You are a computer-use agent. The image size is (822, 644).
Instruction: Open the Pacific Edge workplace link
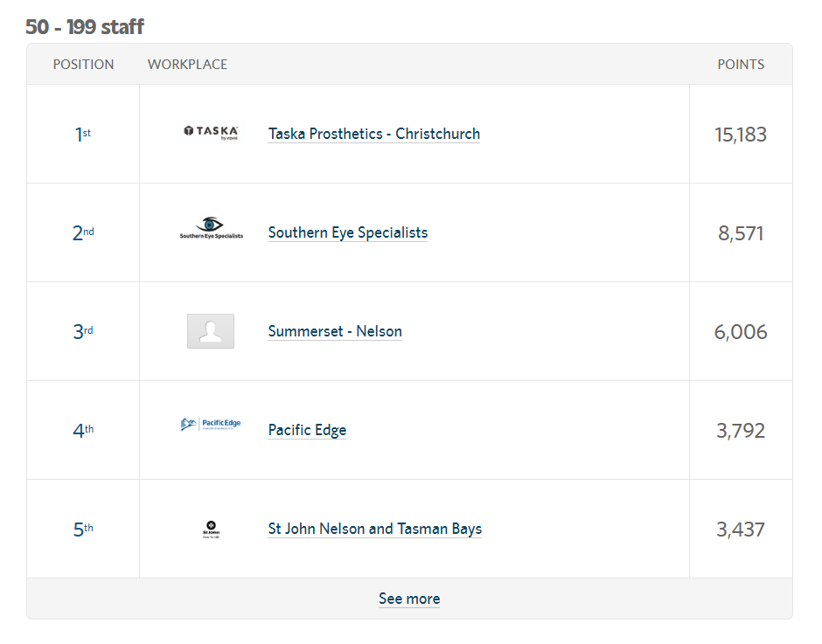pyautogui.click(x=307, y=430)
